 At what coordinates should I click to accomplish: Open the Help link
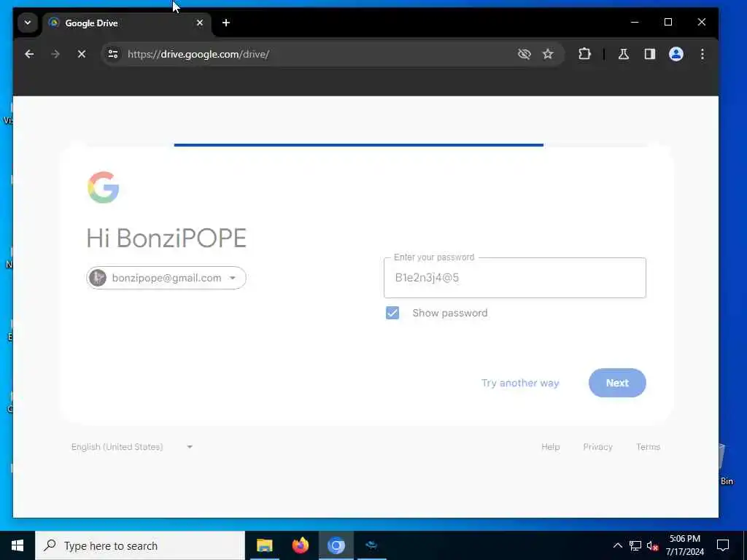550,447
